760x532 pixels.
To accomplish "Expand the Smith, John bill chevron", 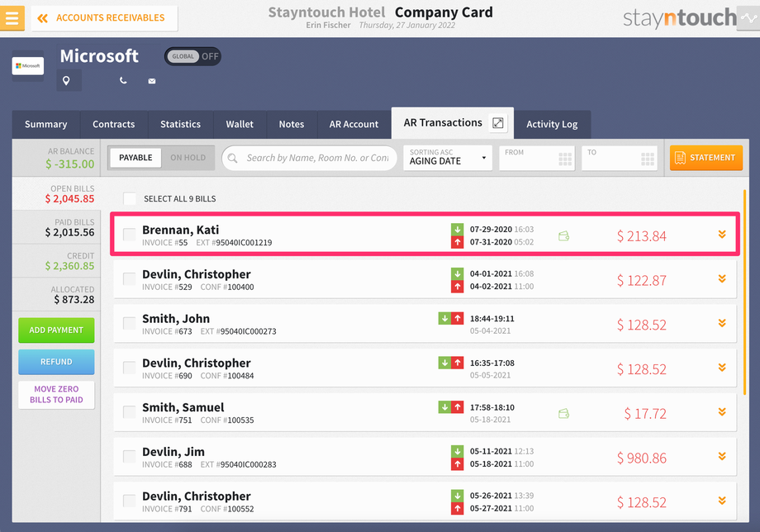I will click(722, 323).
